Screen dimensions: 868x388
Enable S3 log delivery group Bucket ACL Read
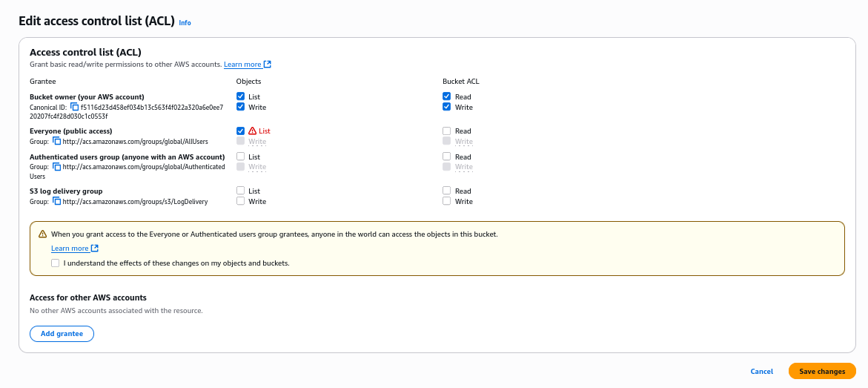(x=447, y=191)
